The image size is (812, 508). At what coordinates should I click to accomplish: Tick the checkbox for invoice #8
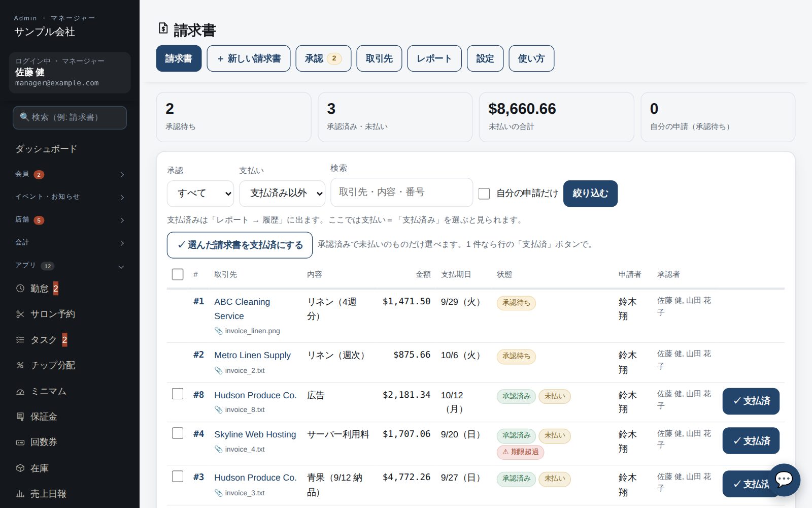click(178, 394)
